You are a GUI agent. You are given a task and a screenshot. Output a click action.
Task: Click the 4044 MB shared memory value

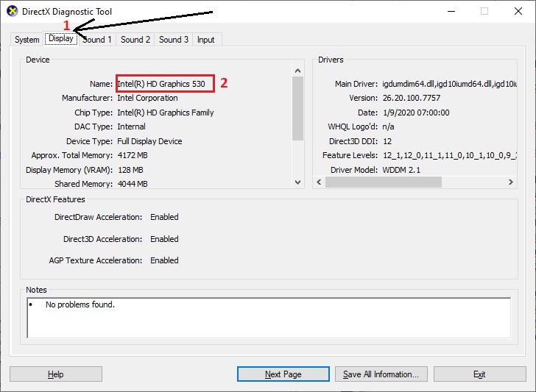point(133,184)
